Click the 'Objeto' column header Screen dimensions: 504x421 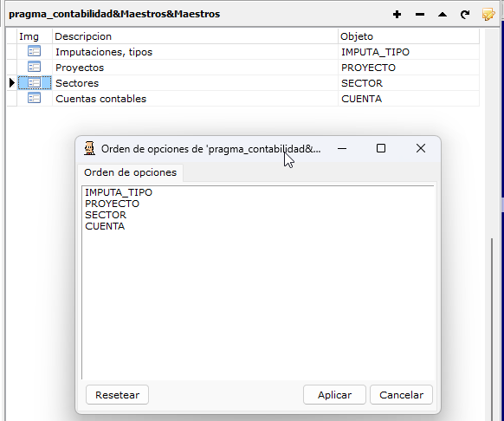coord(409,36)
